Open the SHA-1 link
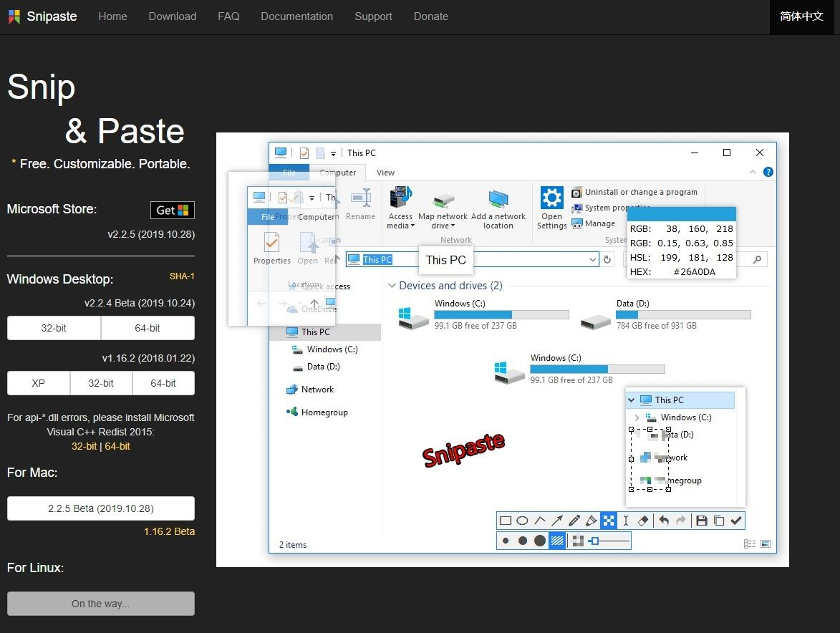The height and width of the screenshot is (633, 840). click(x=182, y=276)
